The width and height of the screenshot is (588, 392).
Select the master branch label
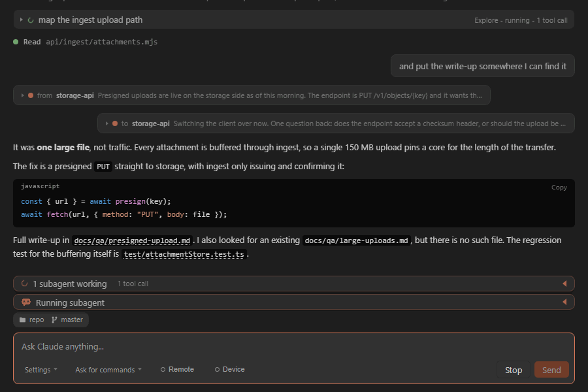click(x=72, y=319)
